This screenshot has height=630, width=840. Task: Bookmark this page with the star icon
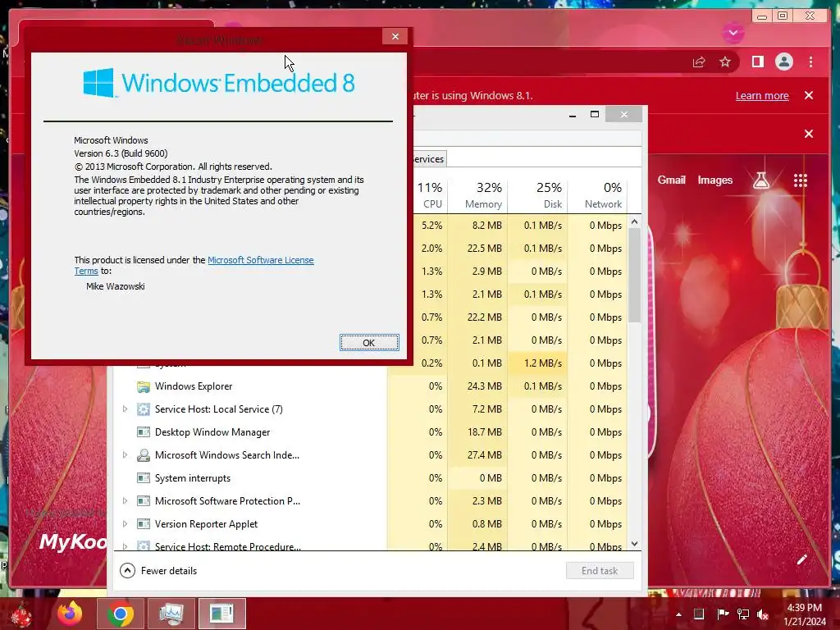(725, 62)
